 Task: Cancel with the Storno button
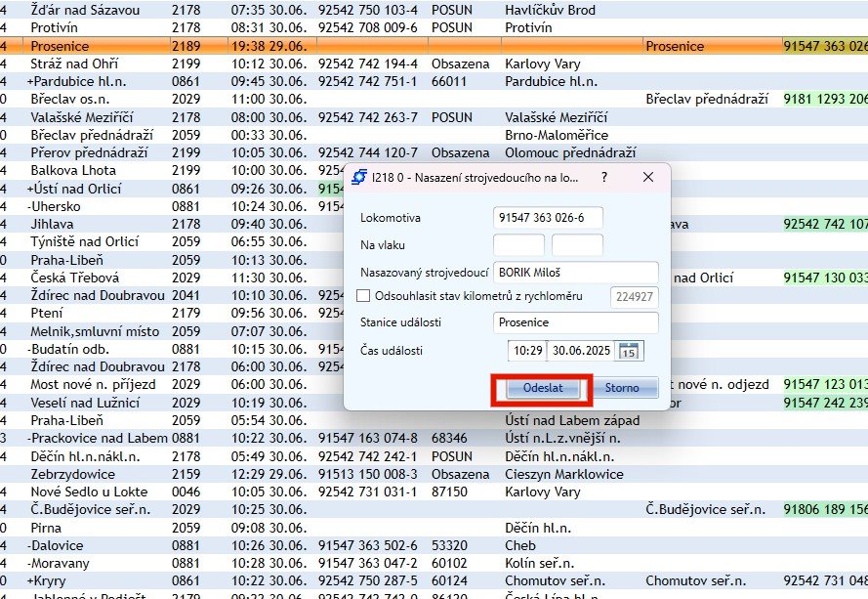pyautogui.click(x=622, y=388)
